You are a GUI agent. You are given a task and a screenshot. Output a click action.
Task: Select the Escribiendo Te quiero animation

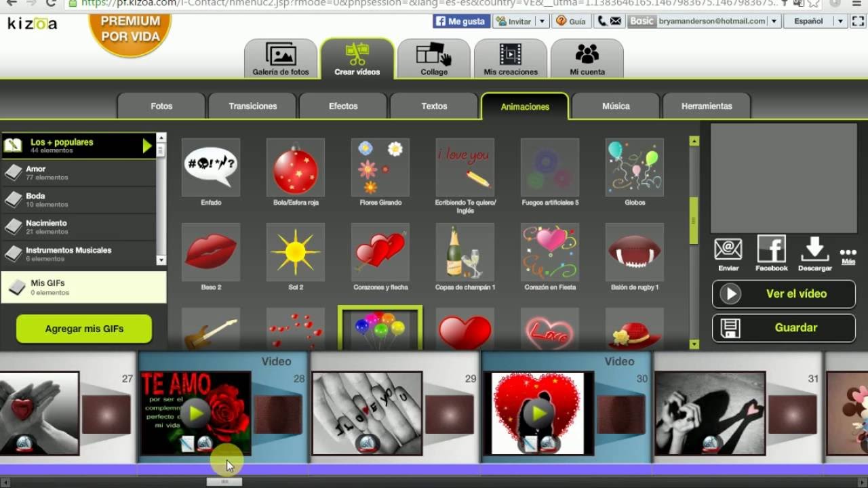point(465,167)
